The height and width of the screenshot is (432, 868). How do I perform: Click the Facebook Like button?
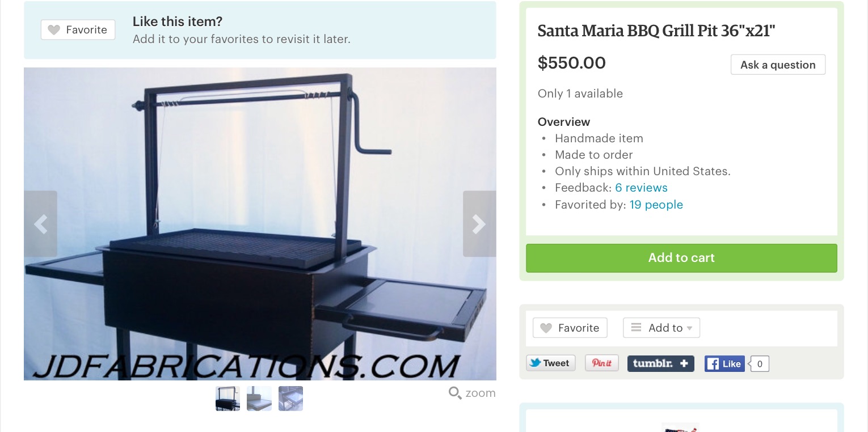(724, 363)
